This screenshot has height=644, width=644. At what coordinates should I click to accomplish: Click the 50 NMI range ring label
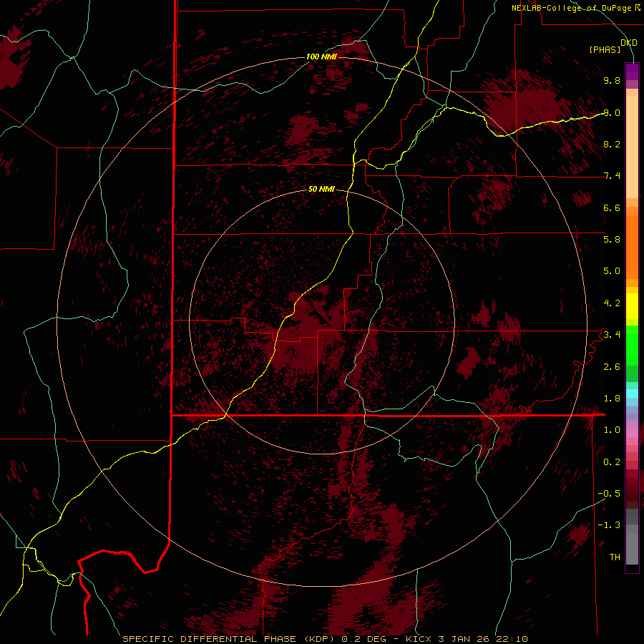(x=321, y=189)
